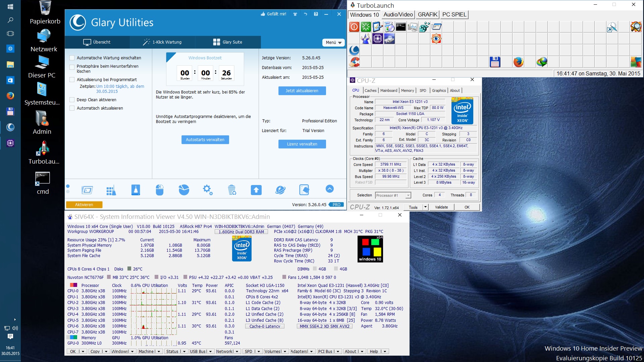
Task: Click the Um 10:00 täglich schedule link
Action: pos(120,86)
